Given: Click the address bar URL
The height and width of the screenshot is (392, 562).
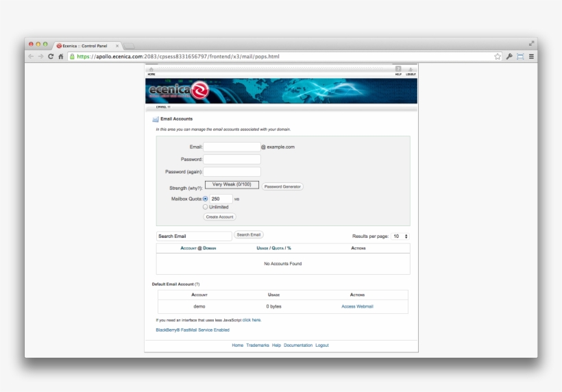Looking at the screenshot, I should pos(178,56).
